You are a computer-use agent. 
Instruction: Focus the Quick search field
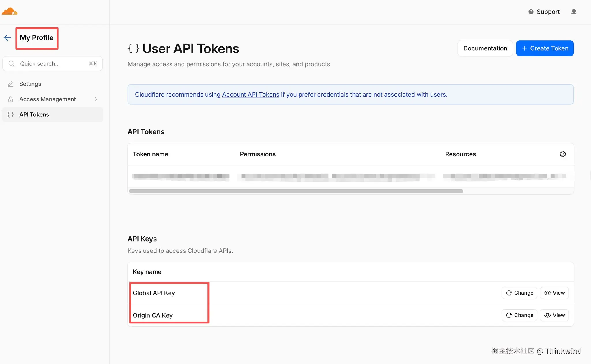tap(53, 64)
